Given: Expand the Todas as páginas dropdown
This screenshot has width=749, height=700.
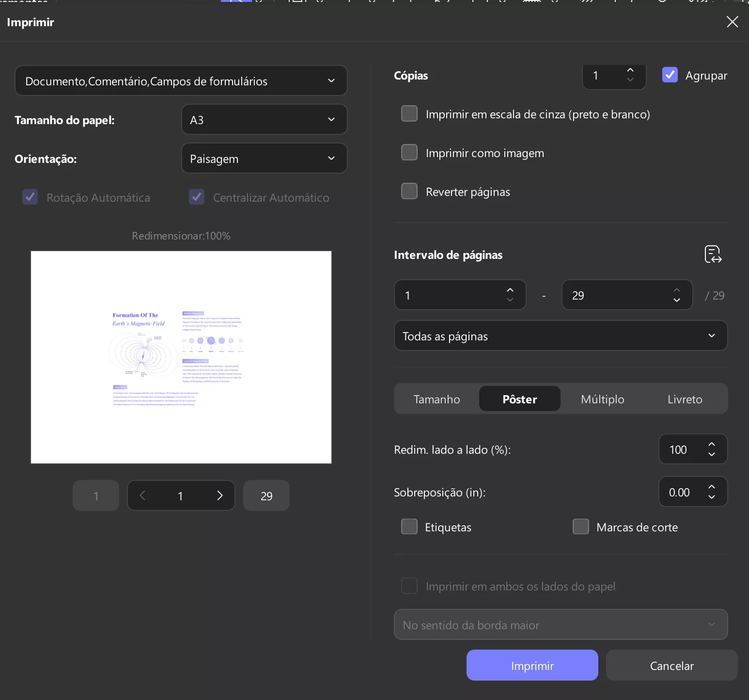Looking at the screenshot, I should (x=561, y=336).
